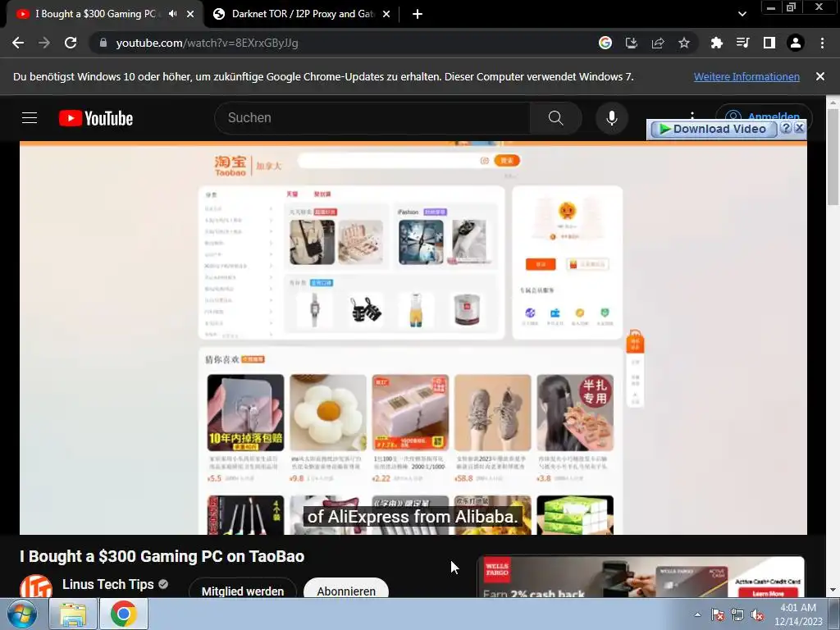This screenshot has height=630, width=840.
Task: Bookmark this page with the star icon
Action: (x=684, y=43)
